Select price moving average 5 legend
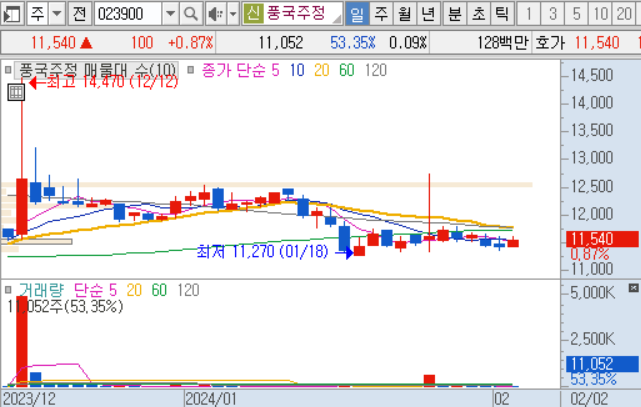 [x=275, y=70]
